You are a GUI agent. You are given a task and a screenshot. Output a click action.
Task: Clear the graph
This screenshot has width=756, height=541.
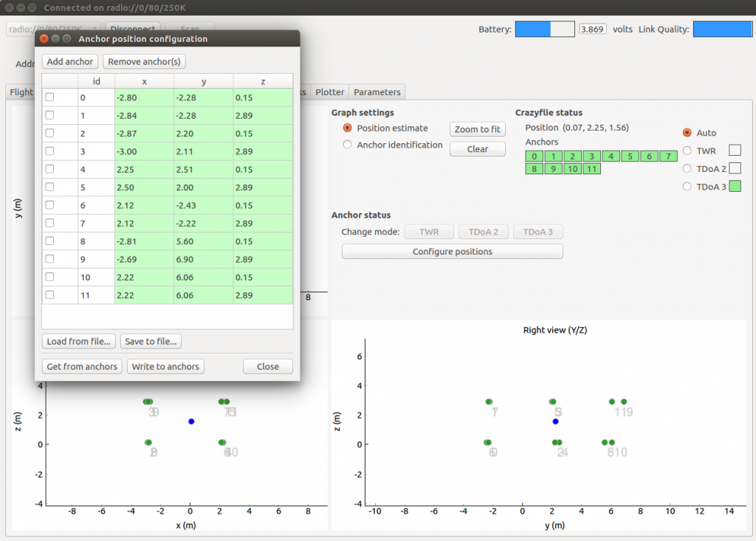pyautogui.click(x=478, y=149)
